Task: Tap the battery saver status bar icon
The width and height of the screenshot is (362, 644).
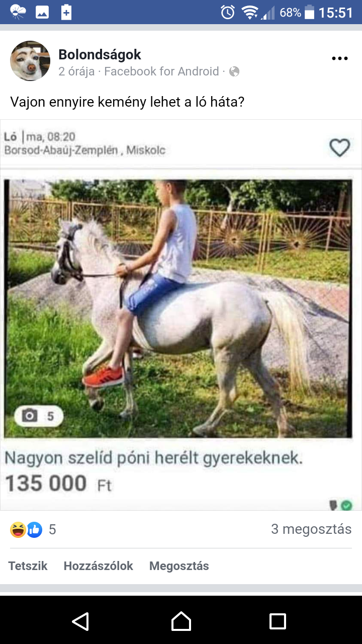Action: (66, 12)
